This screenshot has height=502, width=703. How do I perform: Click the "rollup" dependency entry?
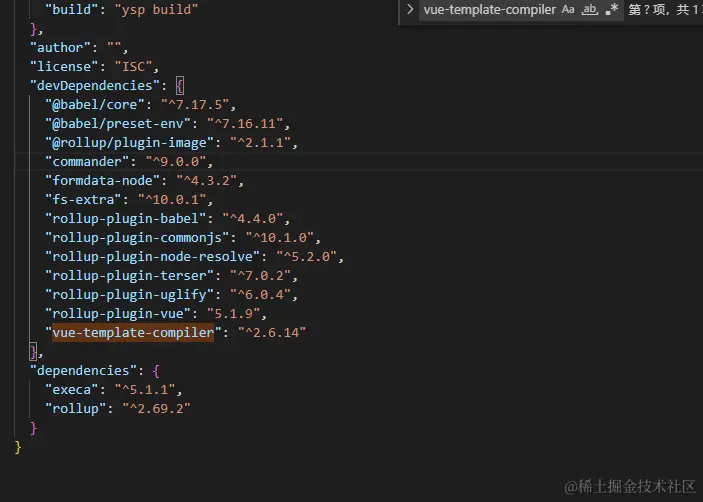[x=76, y=409]
